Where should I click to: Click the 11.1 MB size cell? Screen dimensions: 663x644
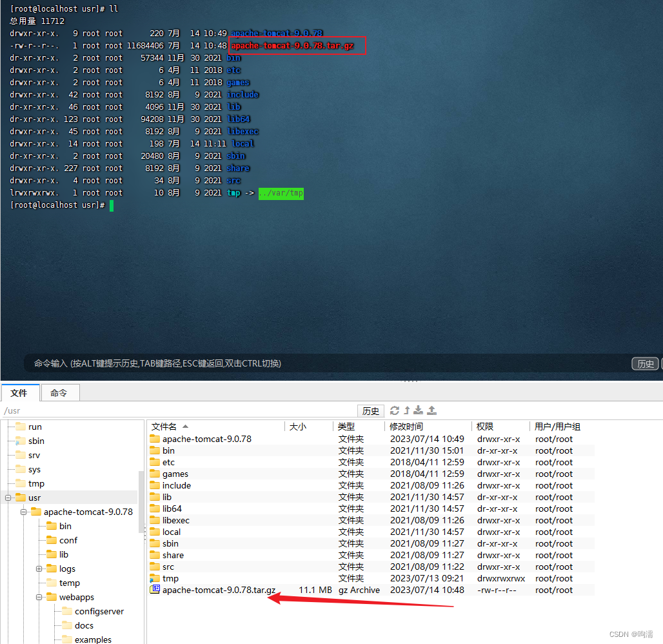[315, 590]
